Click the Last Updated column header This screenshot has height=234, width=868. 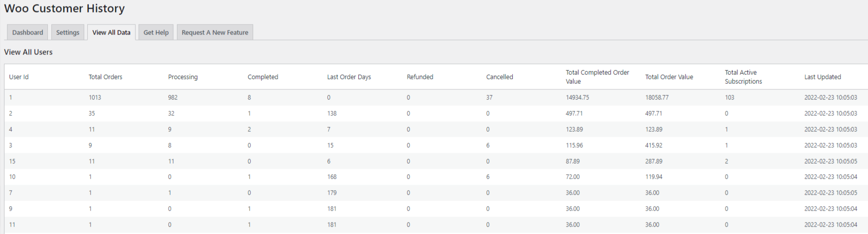[x=823, y=77]
